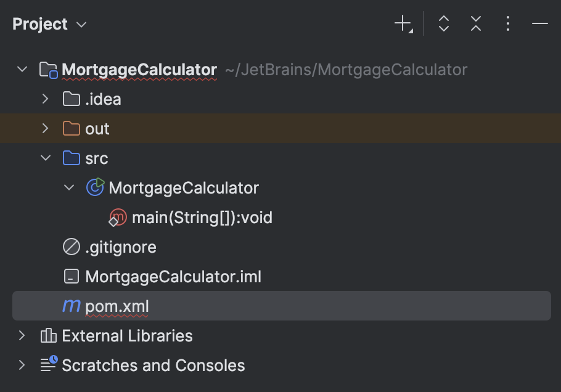Select the highlighted out folder
The height and width of the screenshot is (392, 561).
coord(96,128)
